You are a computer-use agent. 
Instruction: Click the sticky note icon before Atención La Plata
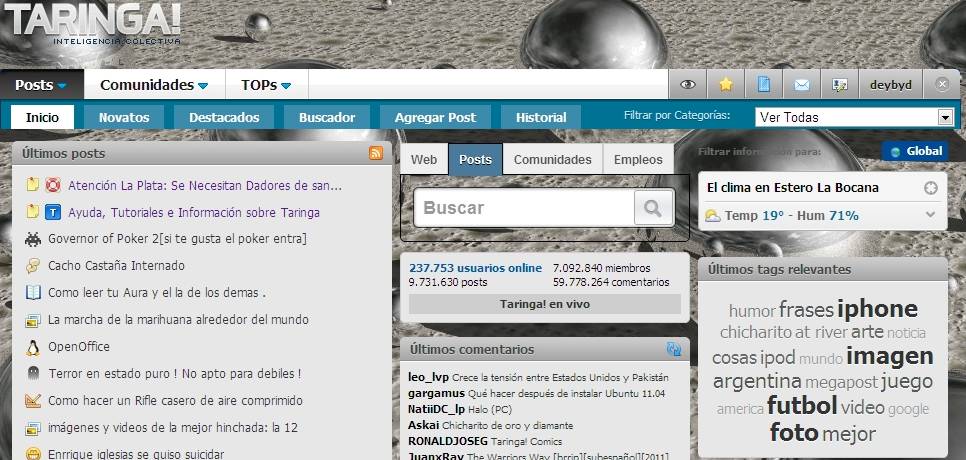click(x=33, y=185)
